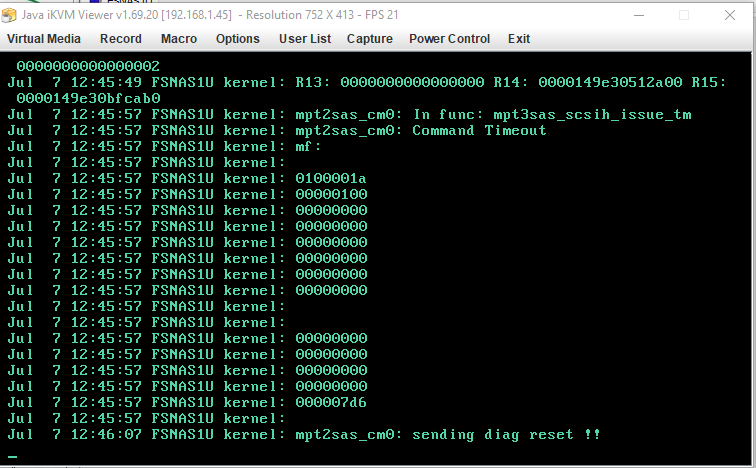Open the User List menu

305,39
